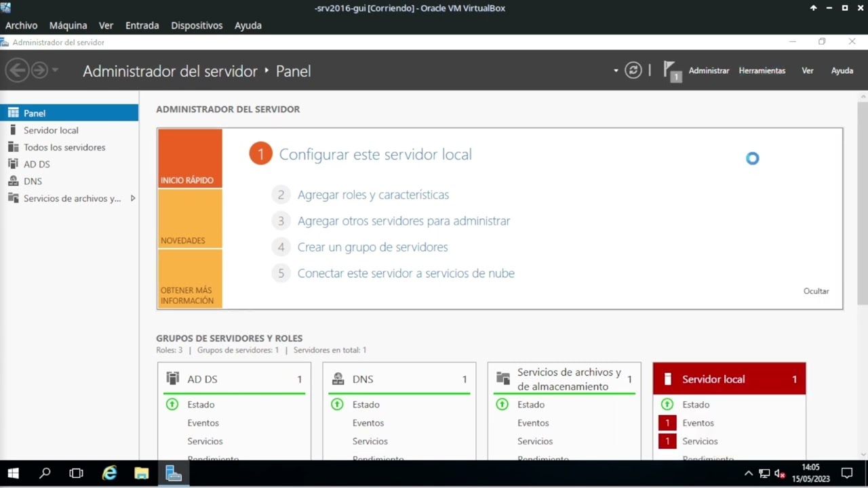Show hidden tray icons chevron
The width and height of the screenshot is (868, 488).
click(749, 474)
